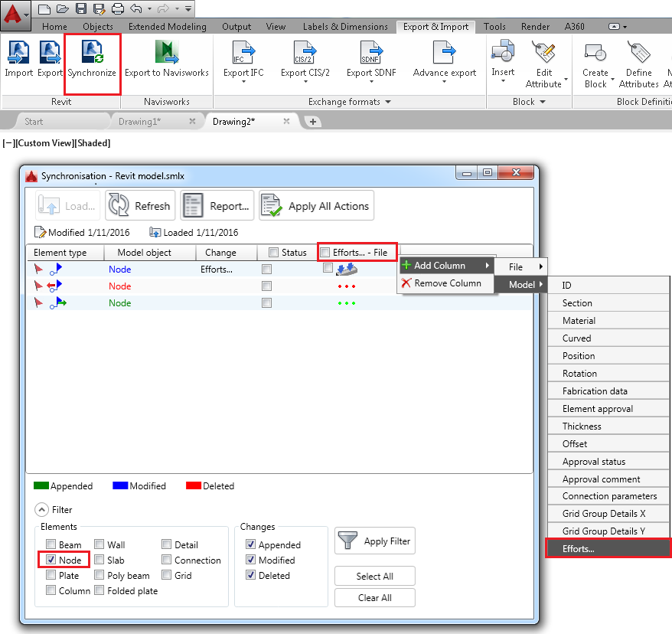Enable the Beam element filter

point(51,544)
